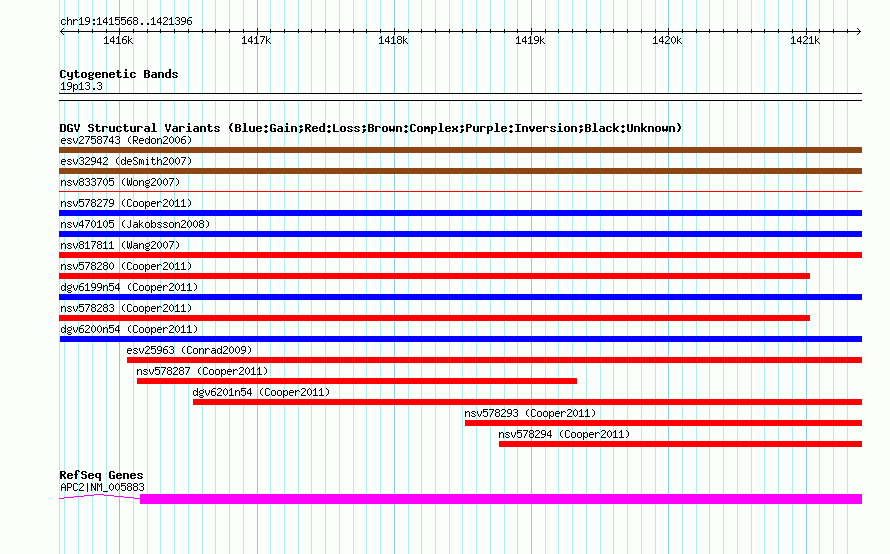
Task: Click the brown bar for esv32942
Action: tap(460, 171)
